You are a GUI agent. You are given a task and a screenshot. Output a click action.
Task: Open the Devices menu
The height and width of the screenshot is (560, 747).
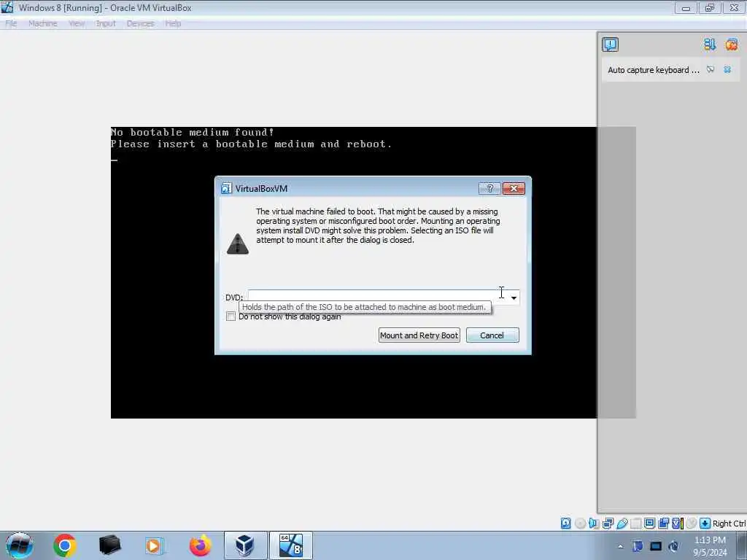(141, 23)
